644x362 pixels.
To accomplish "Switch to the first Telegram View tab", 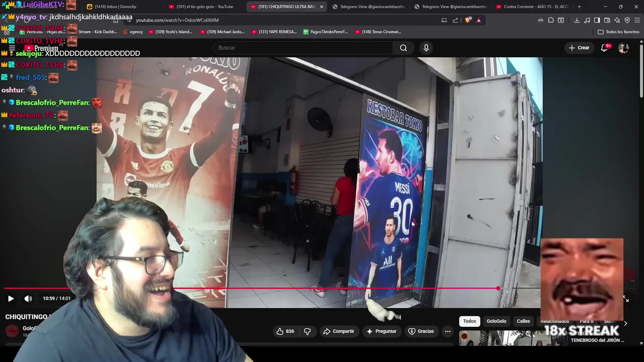I will point(368,7).
